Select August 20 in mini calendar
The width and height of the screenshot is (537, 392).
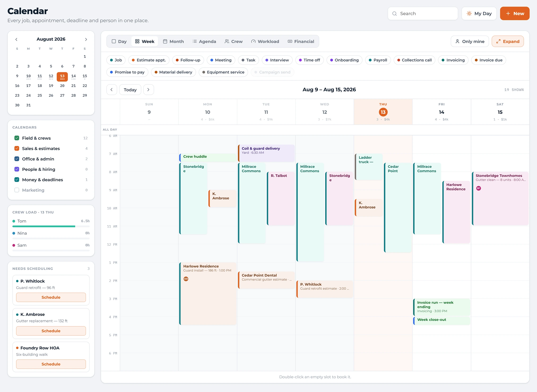tap(62, 86)
